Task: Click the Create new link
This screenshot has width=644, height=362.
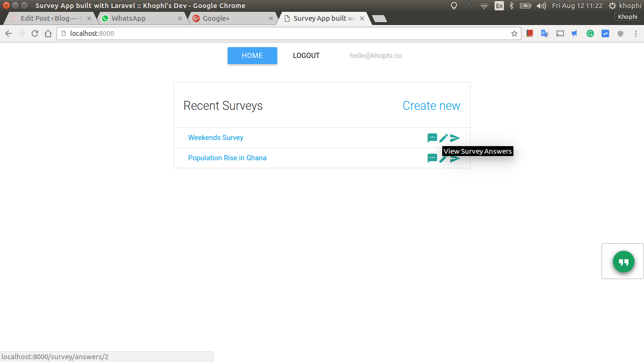Action: coord(431,106)
